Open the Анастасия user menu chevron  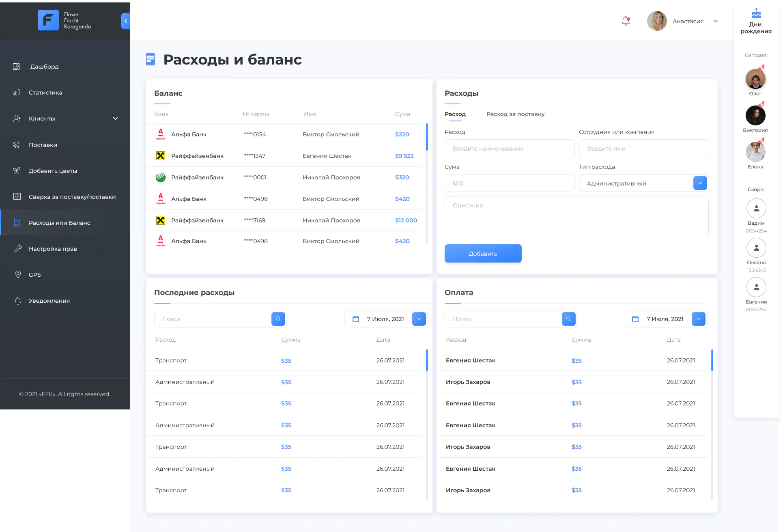716,21
